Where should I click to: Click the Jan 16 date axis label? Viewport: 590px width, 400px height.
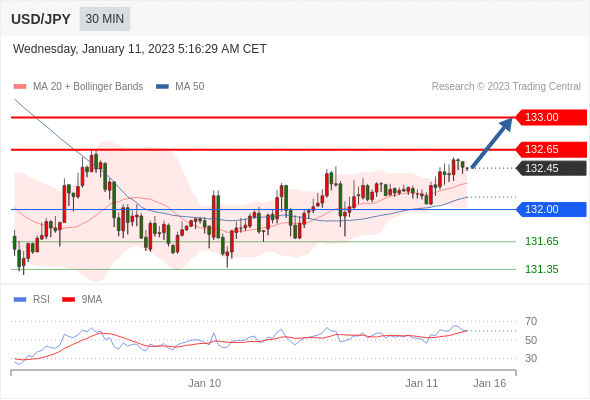click(490, 383)
